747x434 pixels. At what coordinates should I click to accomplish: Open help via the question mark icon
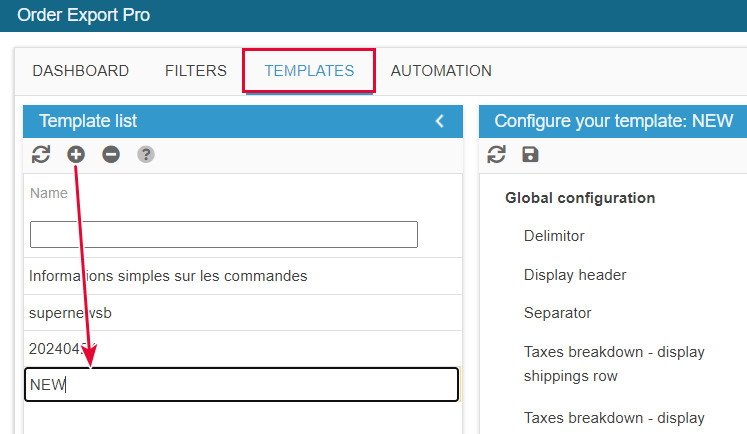pos(146,154)
